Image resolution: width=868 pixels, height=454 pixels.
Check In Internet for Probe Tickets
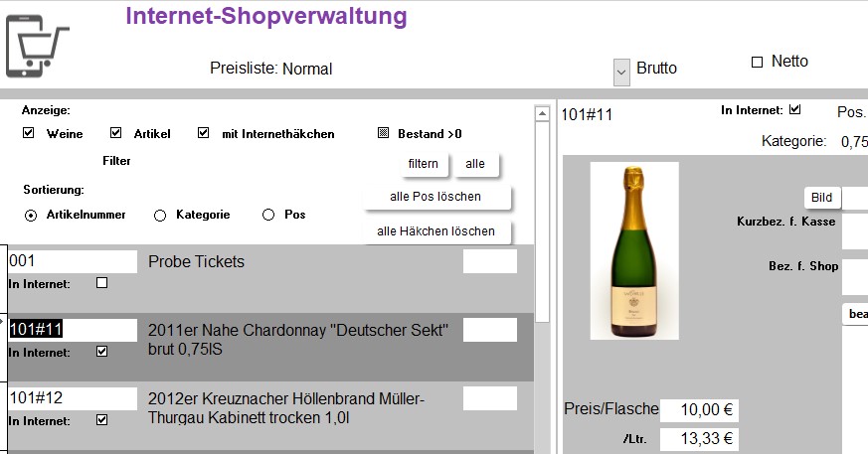(101, 283)
